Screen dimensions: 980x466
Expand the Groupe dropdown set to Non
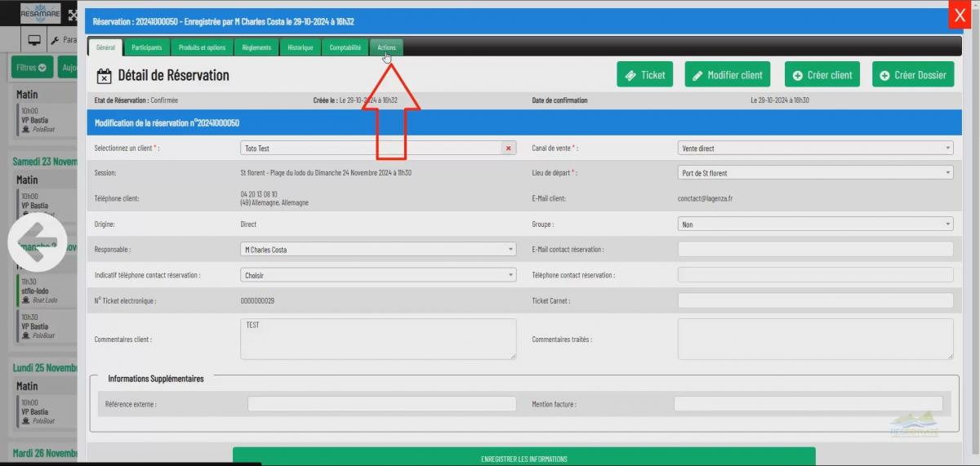pyautogui.click(x=815, y=224)
